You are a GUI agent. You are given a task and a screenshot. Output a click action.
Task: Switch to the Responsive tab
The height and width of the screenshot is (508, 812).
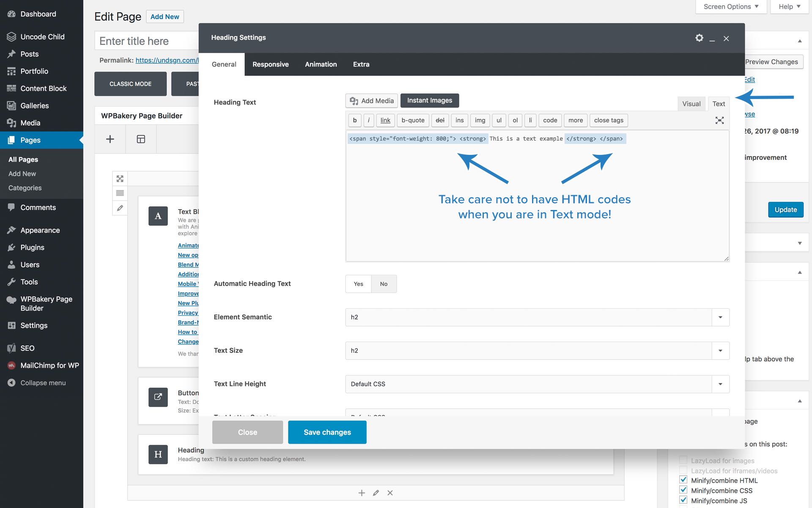(270, 64)
